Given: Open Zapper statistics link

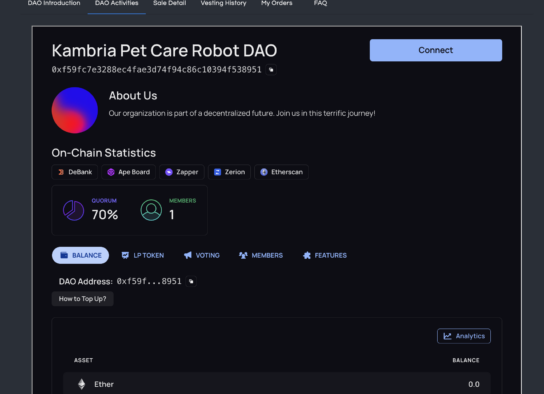Looking at the screenshot, I should pyautogui.click(x=181, y=172).
